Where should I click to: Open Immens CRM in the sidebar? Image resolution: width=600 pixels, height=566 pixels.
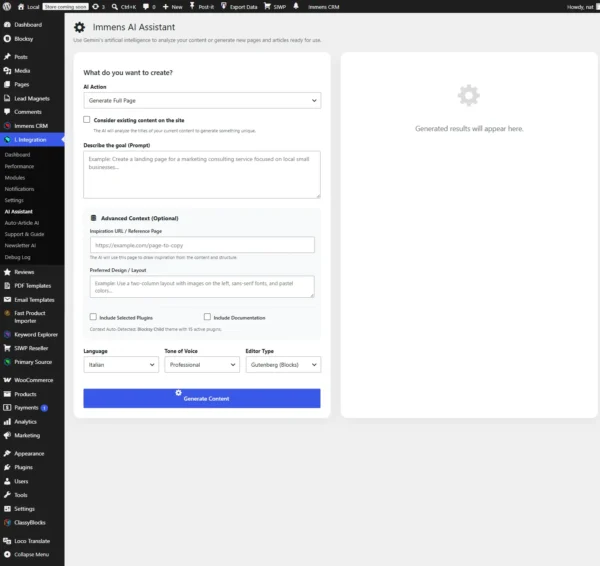point(32,126)
